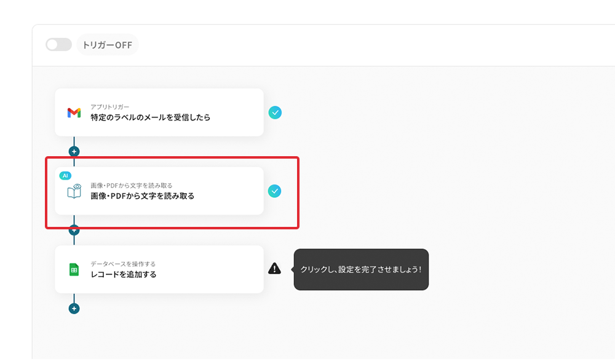Click the AI badge on OCR step

(x=65, y=176)
